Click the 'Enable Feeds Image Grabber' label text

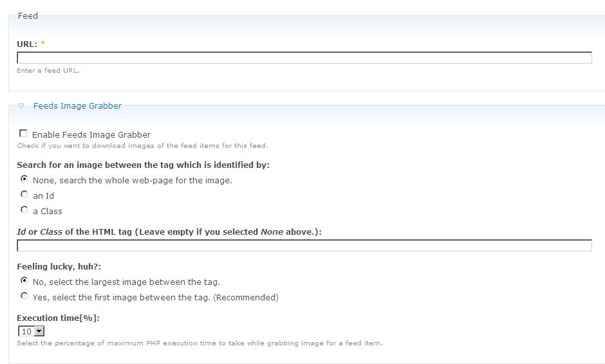click(91, 135)
